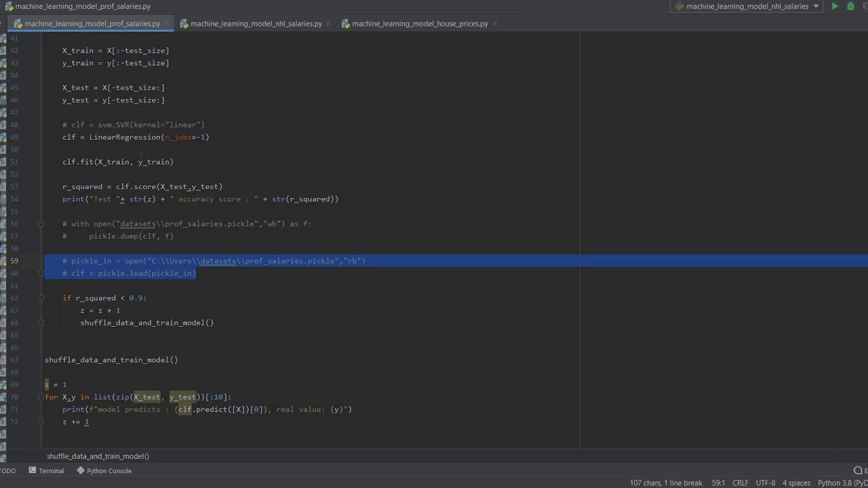Click the Python file icon in title bar

coord(7,6)
